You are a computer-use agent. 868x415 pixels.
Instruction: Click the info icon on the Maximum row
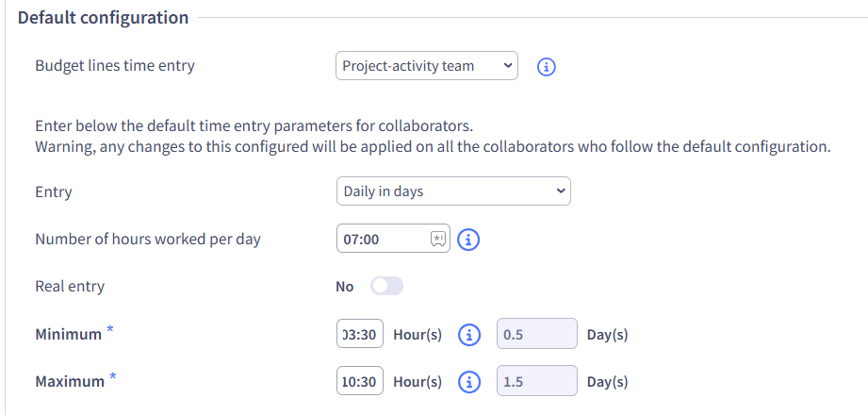468,382
